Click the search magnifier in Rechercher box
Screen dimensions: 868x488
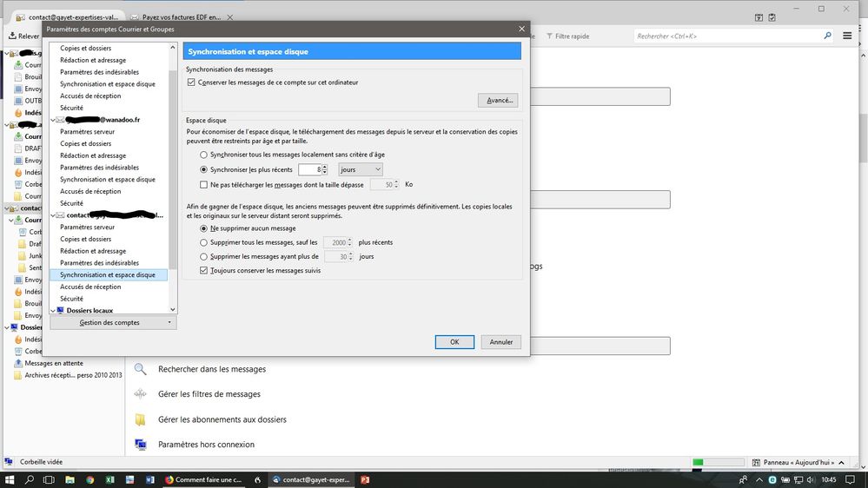coord(827,36)
